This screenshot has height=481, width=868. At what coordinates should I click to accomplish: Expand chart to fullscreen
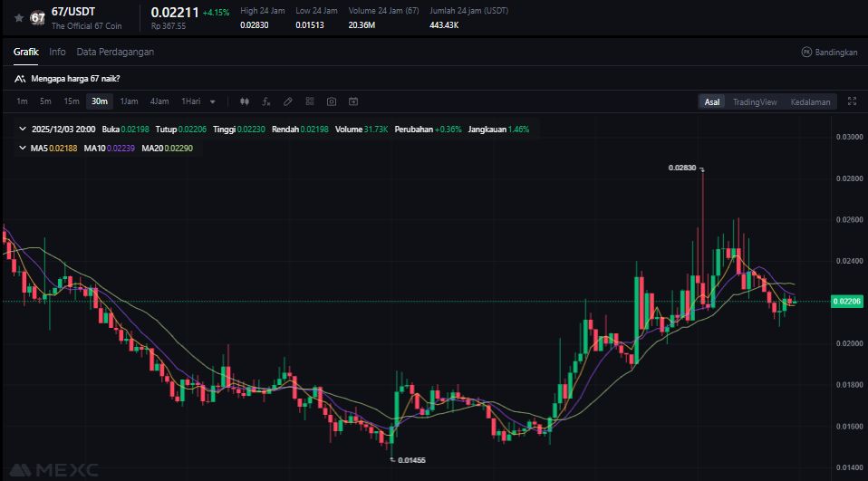tap(851, 101)
